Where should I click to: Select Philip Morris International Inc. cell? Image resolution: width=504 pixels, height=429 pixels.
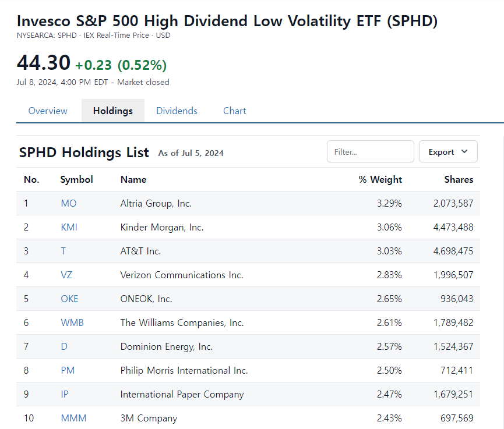pyautogui.click(x=184, y=370)
